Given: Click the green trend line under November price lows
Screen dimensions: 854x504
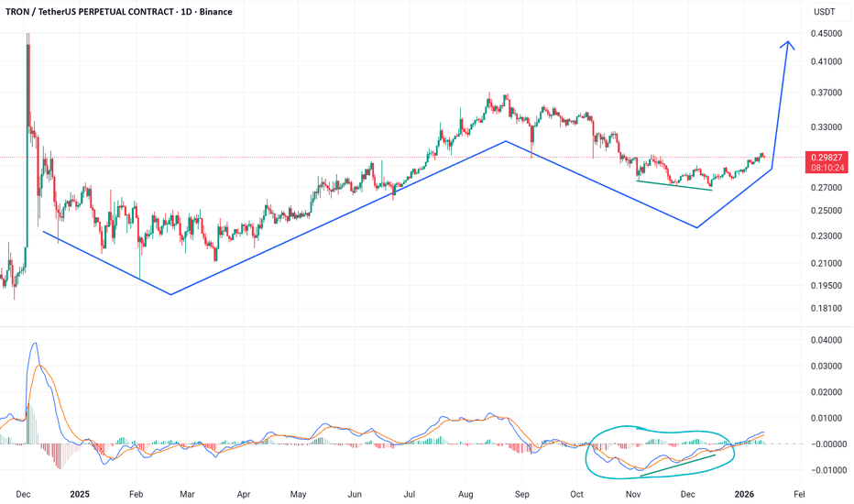Looking at the screenshot, I should coord(674,185).
